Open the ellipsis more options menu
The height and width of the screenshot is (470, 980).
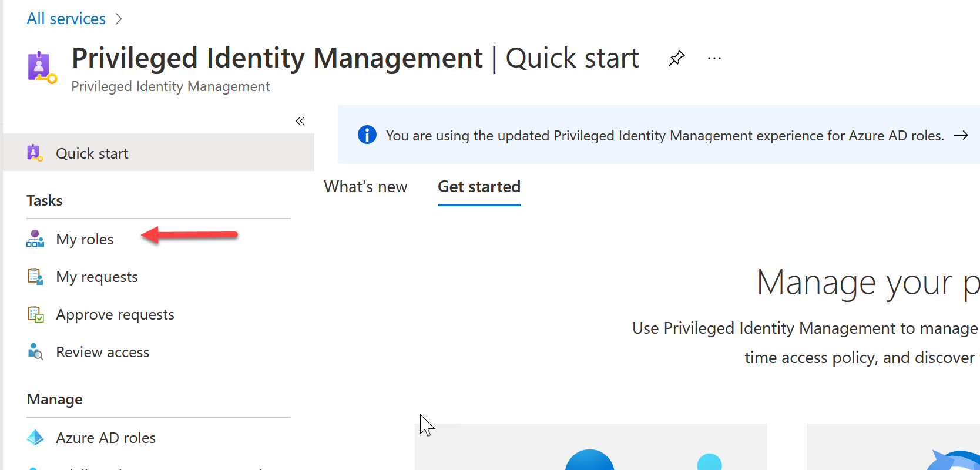coord(714,58)
